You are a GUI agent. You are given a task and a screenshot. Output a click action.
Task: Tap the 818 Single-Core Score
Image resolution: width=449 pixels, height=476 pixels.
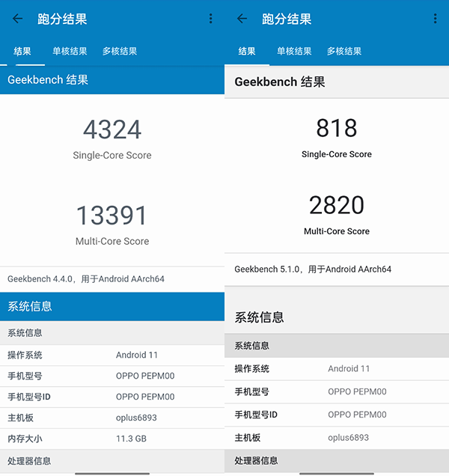click(x=337, y=129)
